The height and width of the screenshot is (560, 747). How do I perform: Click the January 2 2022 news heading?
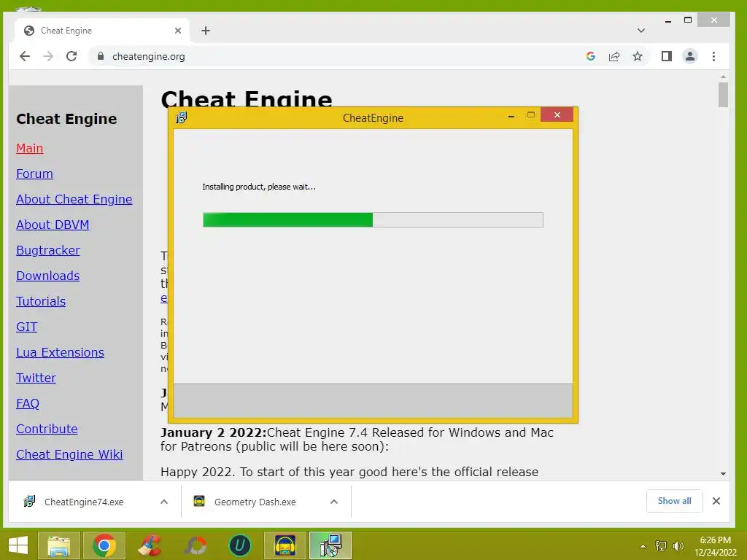click(x=214, y=432)
